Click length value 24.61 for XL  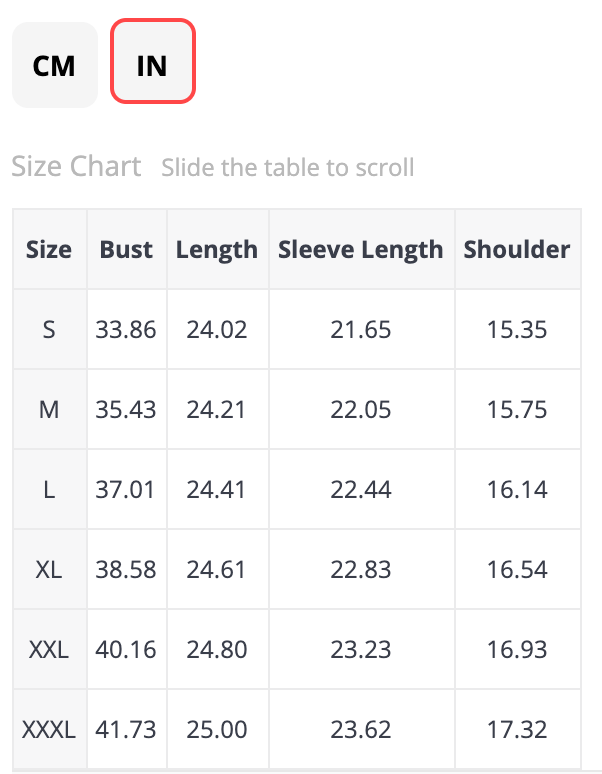pos(217,570)
